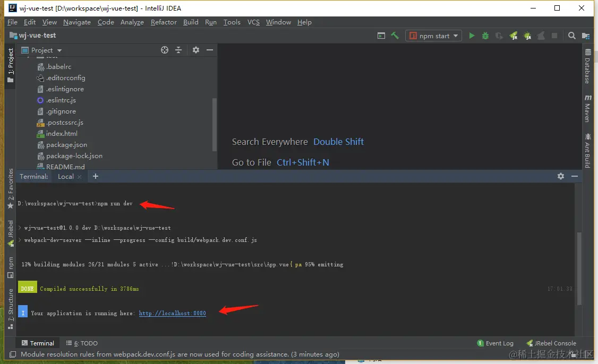The image size is (598, 364).
Task: Select .gitignore file
Action: [x=56, y=111]
